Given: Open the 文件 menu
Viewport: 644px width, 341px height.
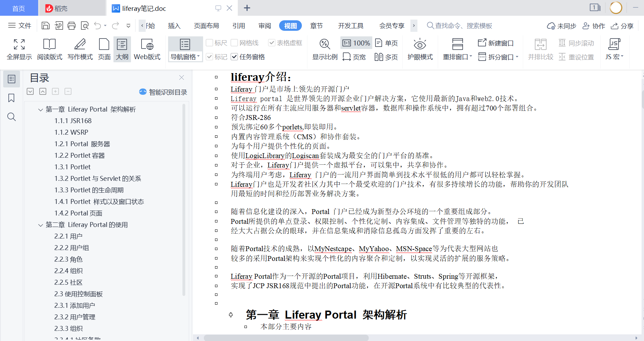Looking at the screenshot, I should [20, 26].
